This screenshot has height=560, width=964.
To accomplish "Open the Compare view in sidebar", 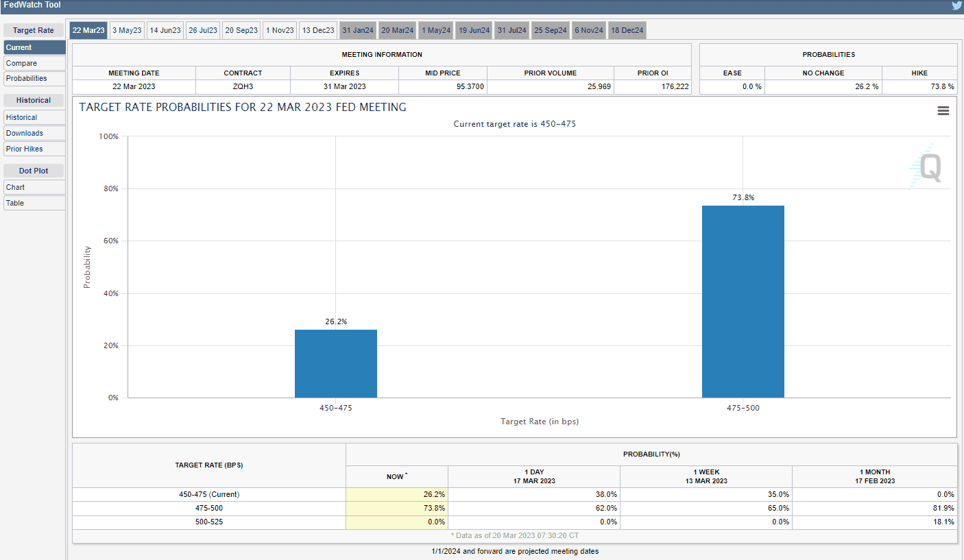I will (34, 63).
